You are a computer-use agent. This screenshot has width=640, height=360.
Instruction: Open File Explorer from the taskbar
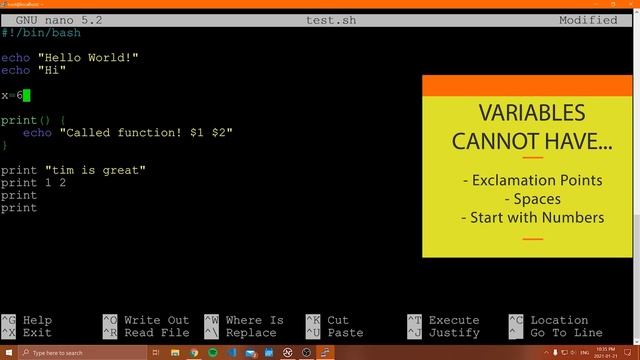pyautogui.click(x=175, y=353)
